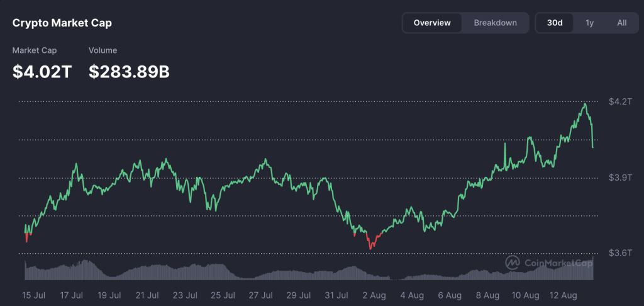This screenshot has width=644, height=306.
Task: Click the $4.2T axis label
Action: (x=619, y=101)
